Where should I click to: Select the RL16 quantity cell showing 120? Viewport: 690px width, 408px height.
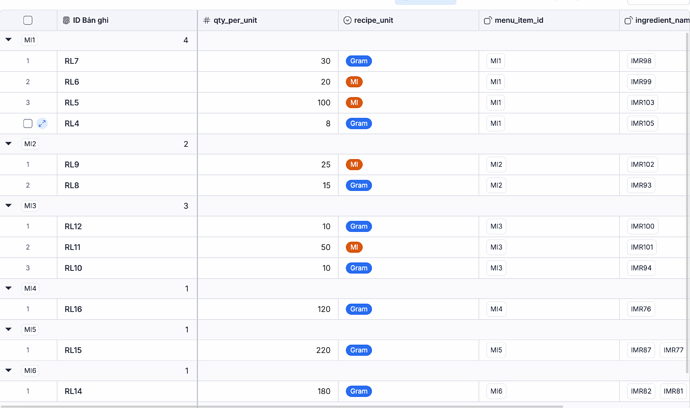(268, 309)
